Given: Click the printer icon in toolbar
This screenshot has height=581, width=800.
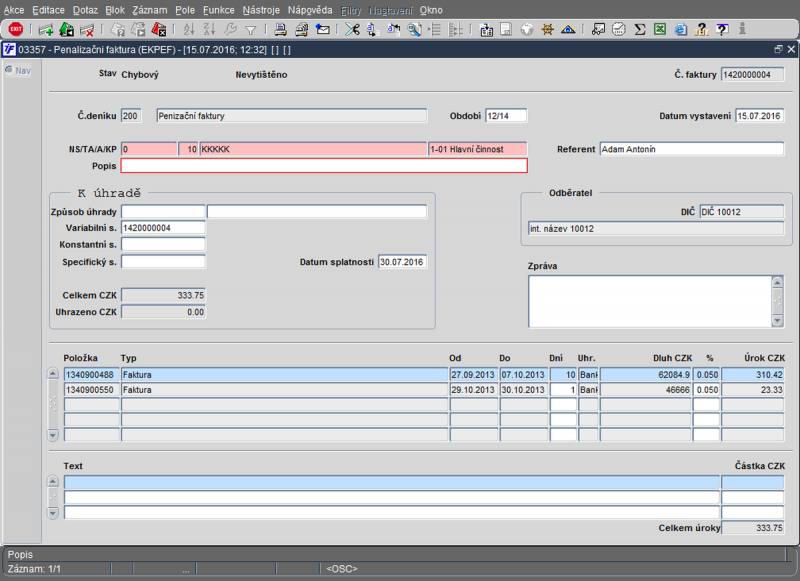Looking at the screenshot, I should click(x=281, y=29).
